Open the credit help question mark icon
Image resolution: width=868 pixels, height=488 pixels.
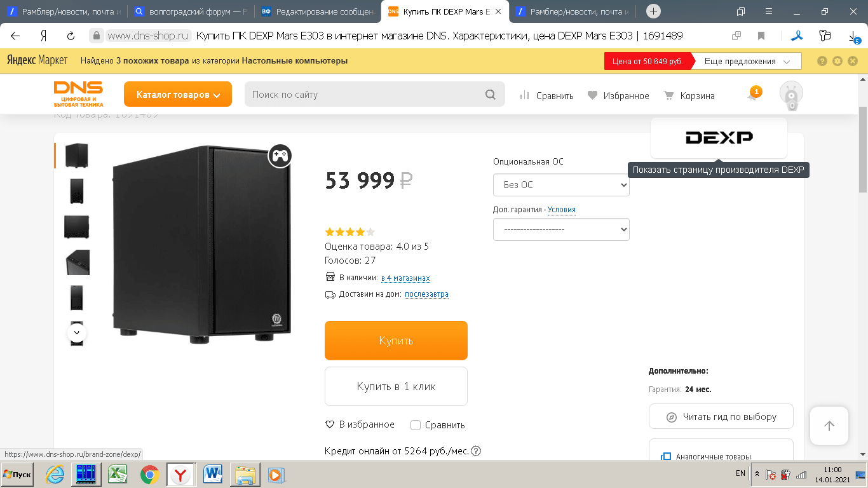(476, 451)
